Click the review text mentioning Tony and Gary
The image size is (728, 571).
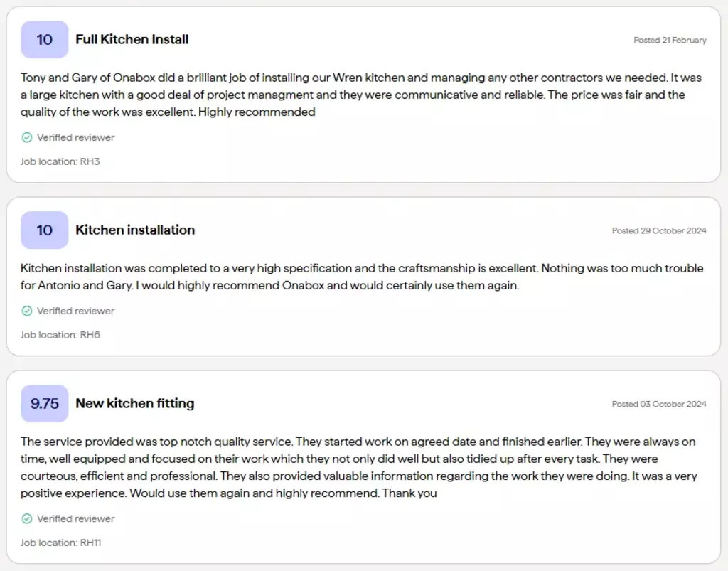click(x=361, y=95)
